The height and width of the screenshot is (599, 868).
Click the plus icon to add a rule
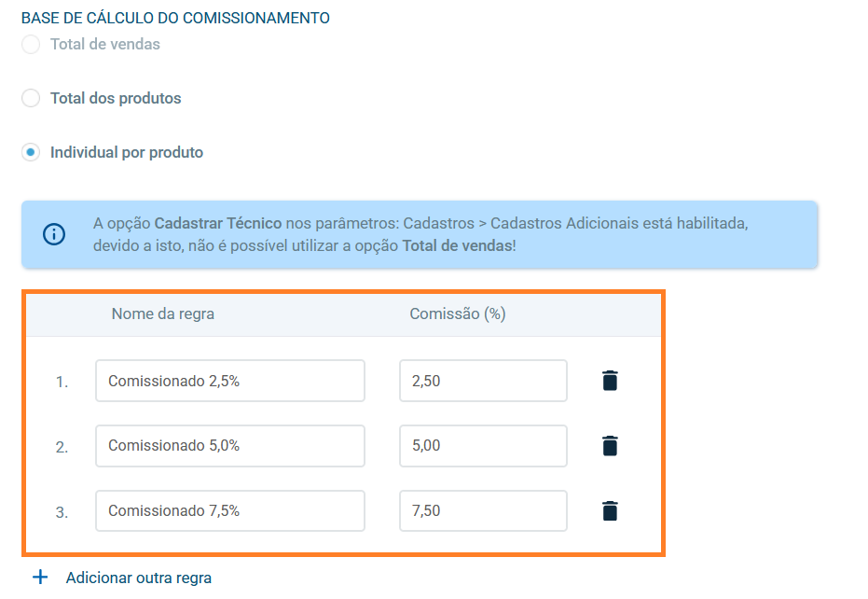(x=40, y=578)
